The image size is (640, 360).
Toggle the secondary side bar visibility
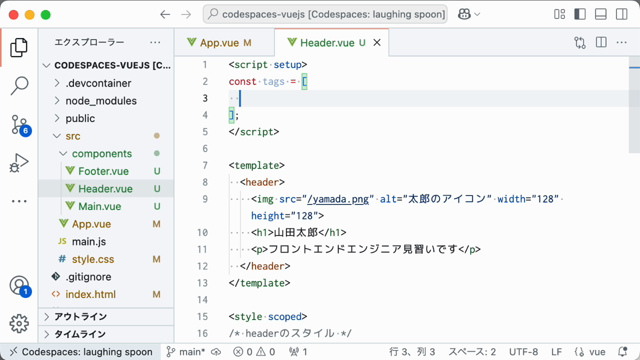pyautogui.click(x=622, y=14)
